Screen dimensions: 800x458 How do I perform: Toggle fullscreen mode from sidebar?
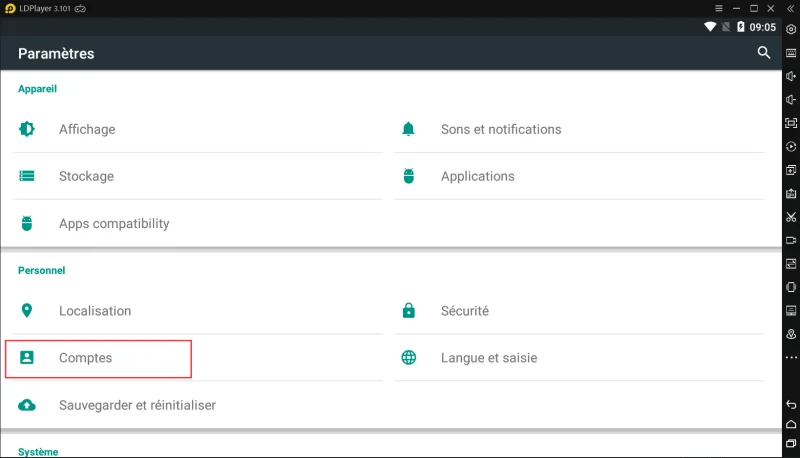(x=791, y=123)
